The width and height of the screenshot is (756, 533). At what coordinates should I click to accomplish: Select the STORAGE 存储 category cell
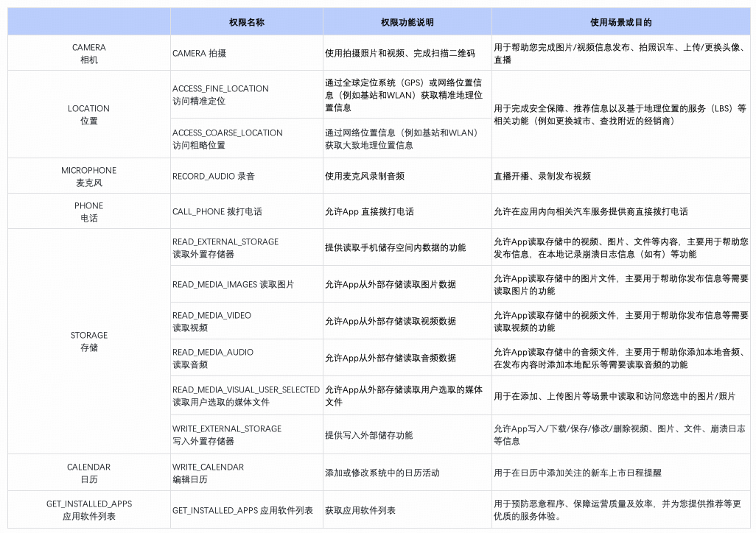(88, 341)
